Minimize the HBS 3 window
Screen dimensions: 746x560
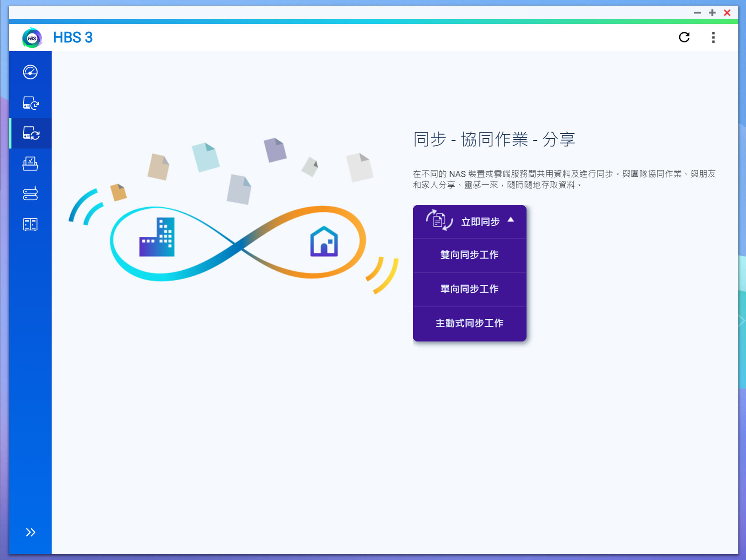697,13
